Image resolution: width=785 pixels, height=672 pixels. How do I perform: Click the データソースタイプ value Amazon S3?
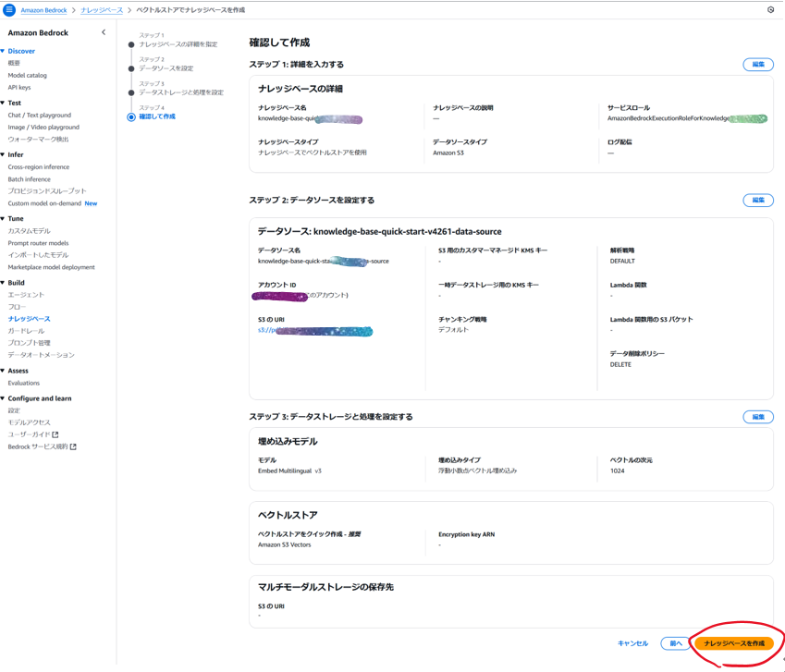(x=448, y=153)
